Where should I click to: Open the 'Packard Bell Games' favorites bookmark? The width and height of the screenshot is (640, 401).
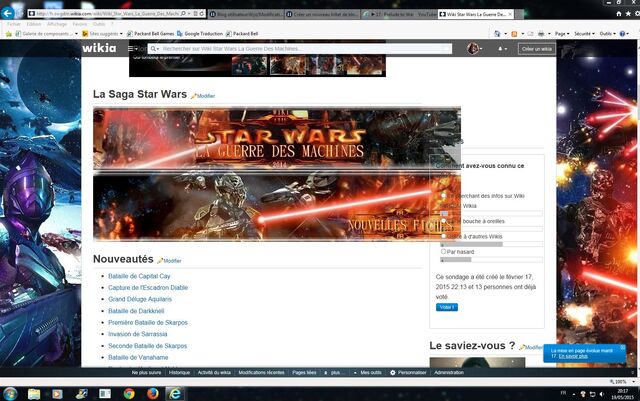tap(150, 33)
